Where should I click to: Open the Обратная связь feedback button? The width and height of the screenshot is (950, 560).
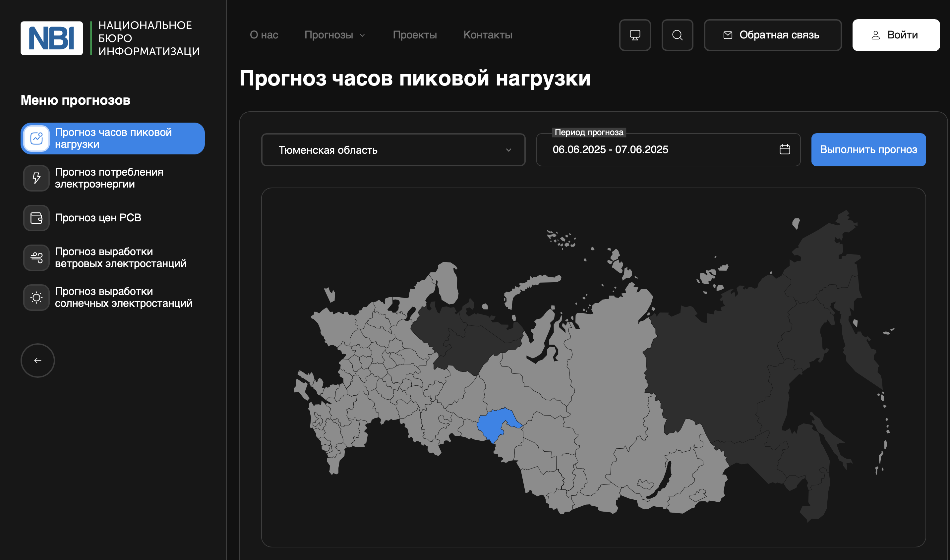click(772, 35)
